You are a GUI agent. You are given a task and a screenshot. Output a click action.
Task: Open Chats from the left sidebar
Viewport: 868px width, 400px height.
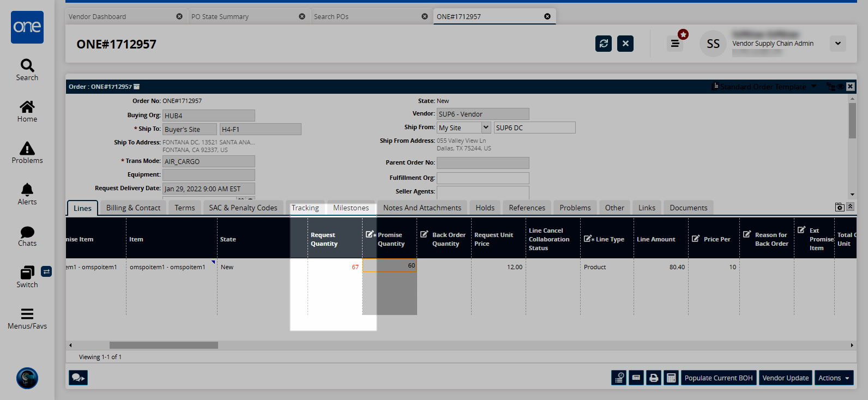(x=27, y=235)
